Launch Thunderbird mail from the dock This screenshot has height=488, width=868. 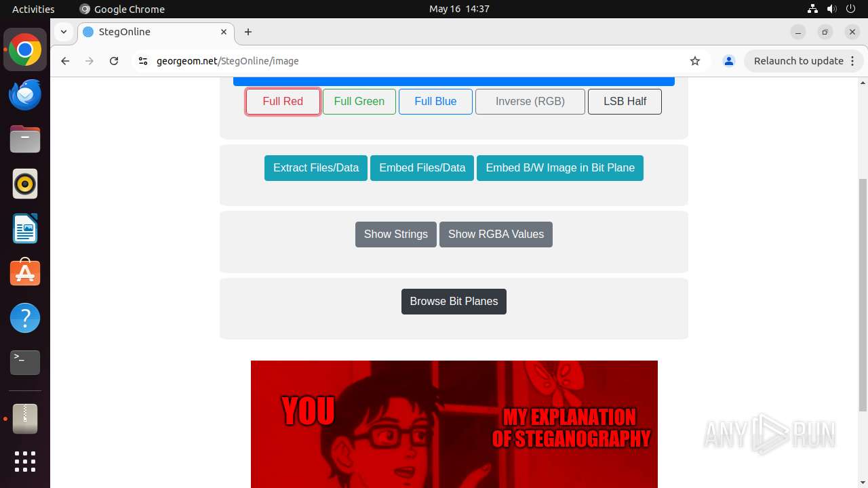tap(25, 95)
